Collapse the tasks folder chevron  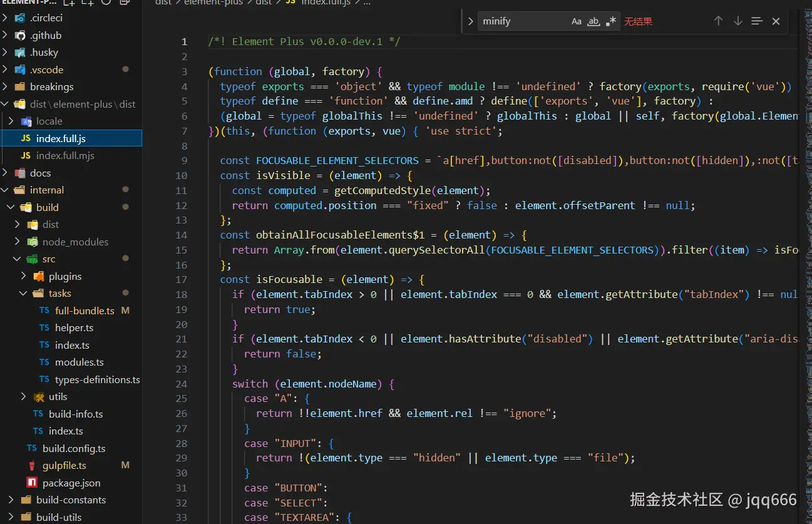[23, 294]
